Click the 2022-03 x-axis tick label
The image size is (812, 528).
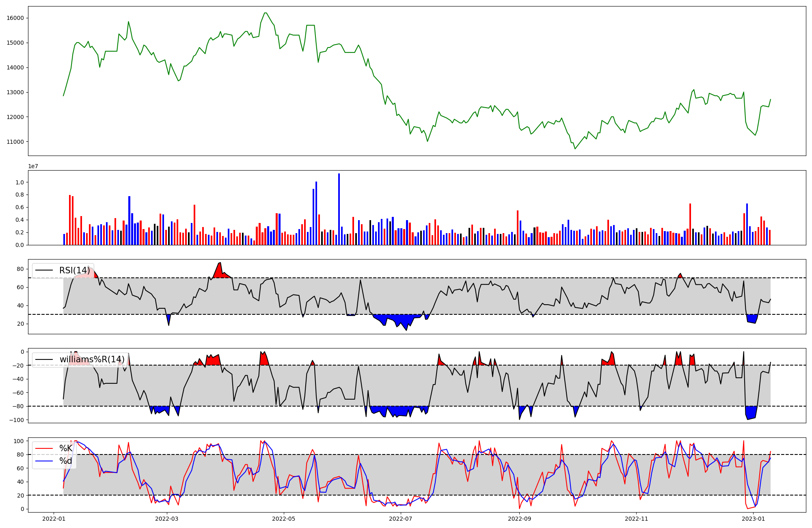click(x=166, y=519)
